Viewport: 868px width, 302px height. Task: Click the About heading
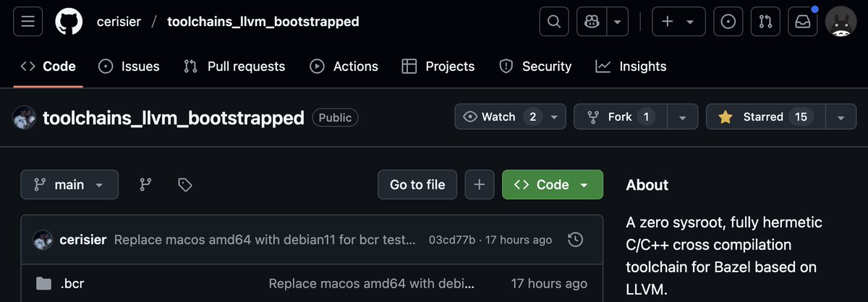[x=647, y=185]
